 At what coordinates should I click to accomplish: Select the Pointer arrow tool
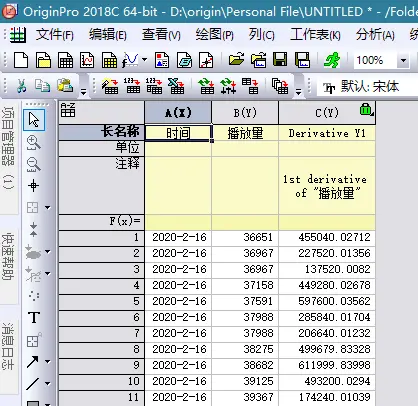(x=34, y=120)
